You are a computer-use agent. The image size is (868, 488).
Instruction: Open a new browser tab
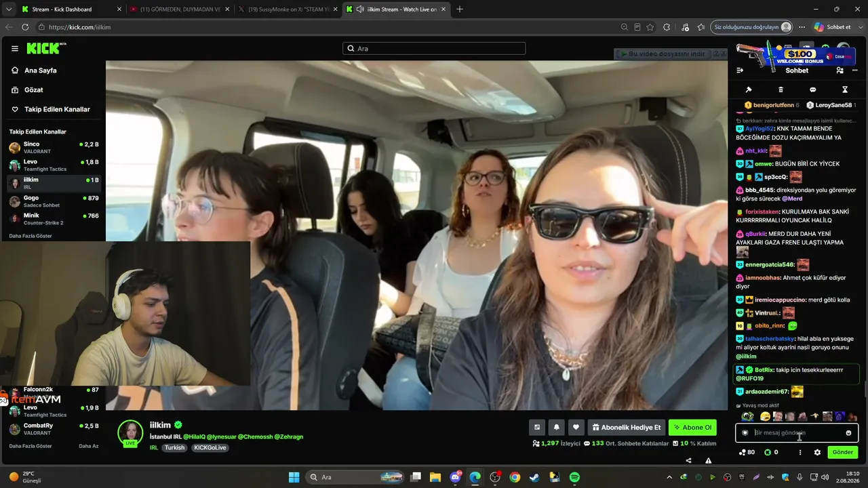coord(460,9)
